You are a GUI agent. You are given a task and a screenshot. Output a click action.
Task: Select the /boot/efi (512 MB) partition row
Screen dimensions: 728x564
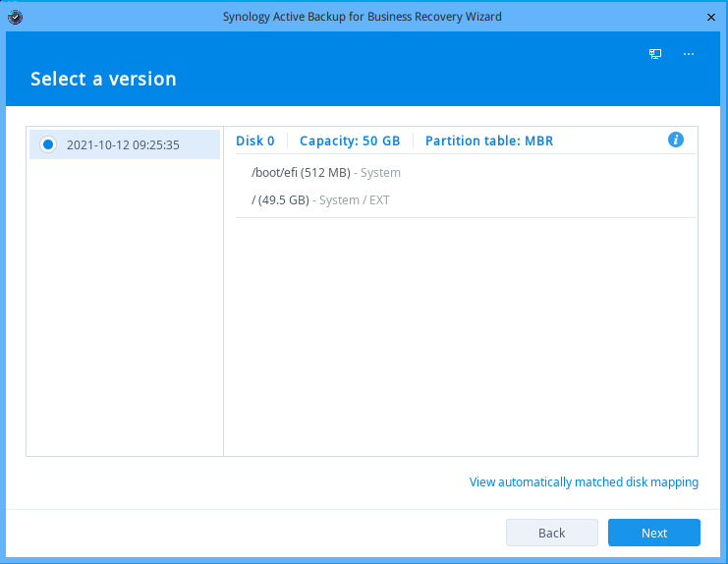pyautogui.click(x=466, y=172)
